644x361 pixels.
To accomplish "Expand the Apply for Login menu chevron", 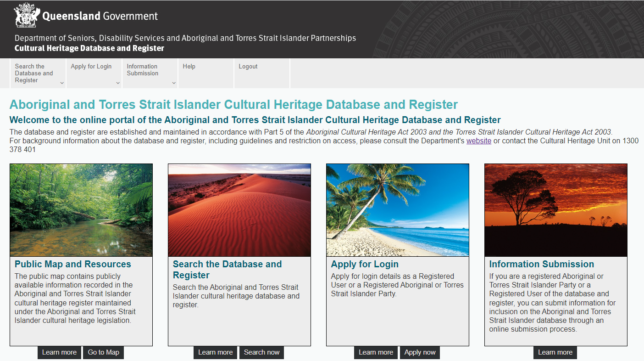I will (x=118, y=83).
